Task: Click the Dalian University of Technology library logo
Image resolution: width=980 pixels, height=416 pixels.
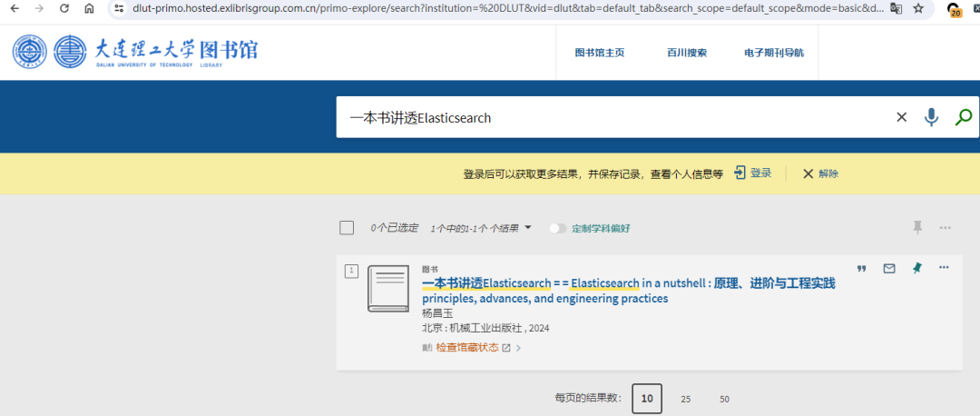Action: coord(135,52)
